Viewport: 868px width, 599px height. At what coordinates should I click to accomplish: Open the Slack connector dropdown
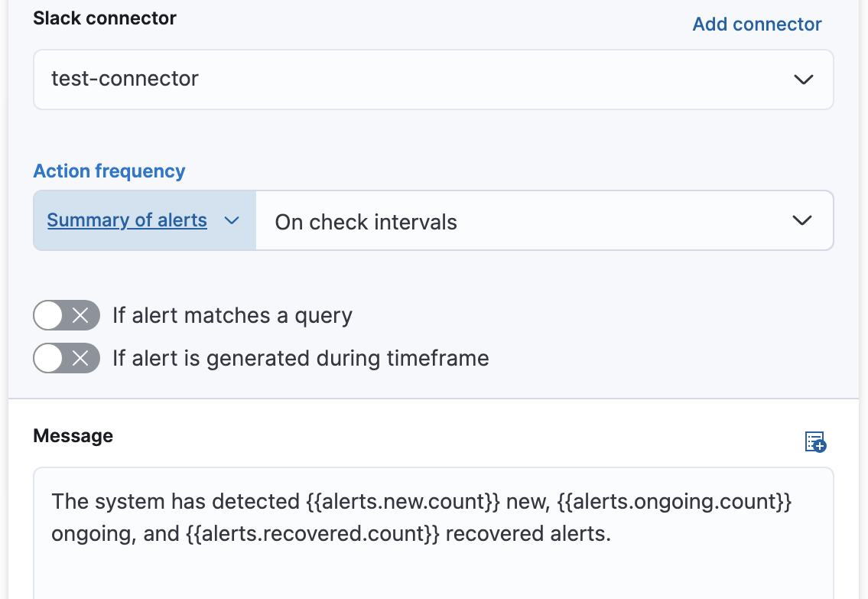coord(433,79)
